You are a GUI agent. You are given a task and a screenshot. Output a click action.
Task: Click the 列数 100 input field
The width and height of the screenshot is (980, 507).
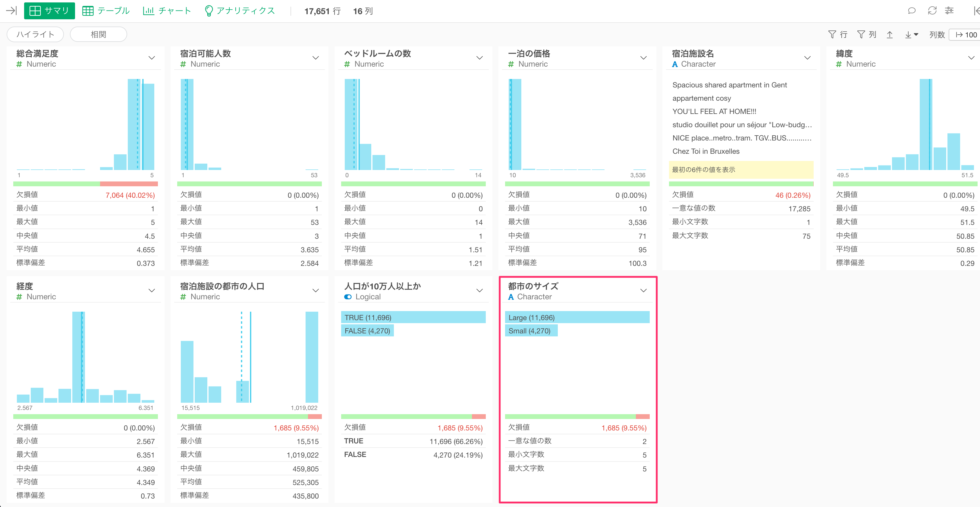click(x=966, y=35)
